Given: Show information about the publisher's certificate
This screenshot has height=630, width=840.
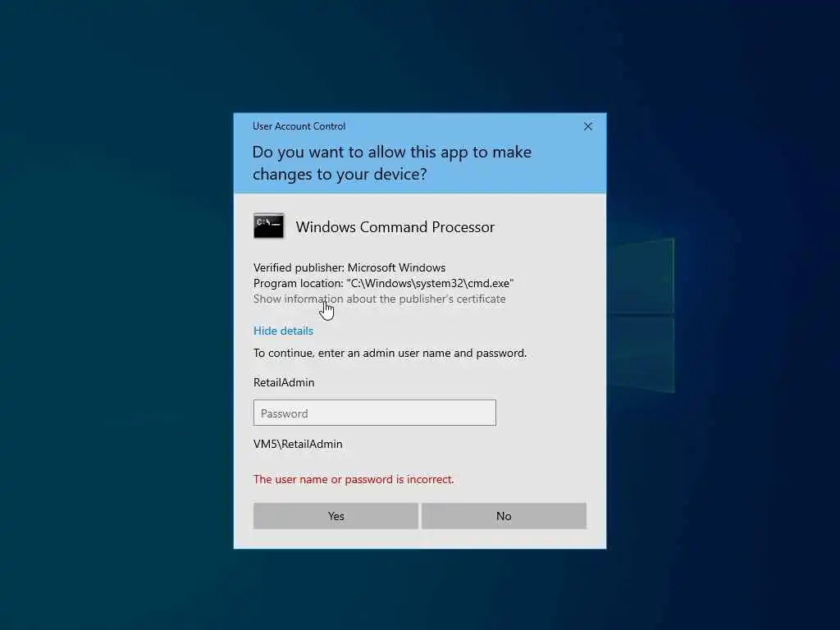Looking at the screenshot, I should (379, 299).
